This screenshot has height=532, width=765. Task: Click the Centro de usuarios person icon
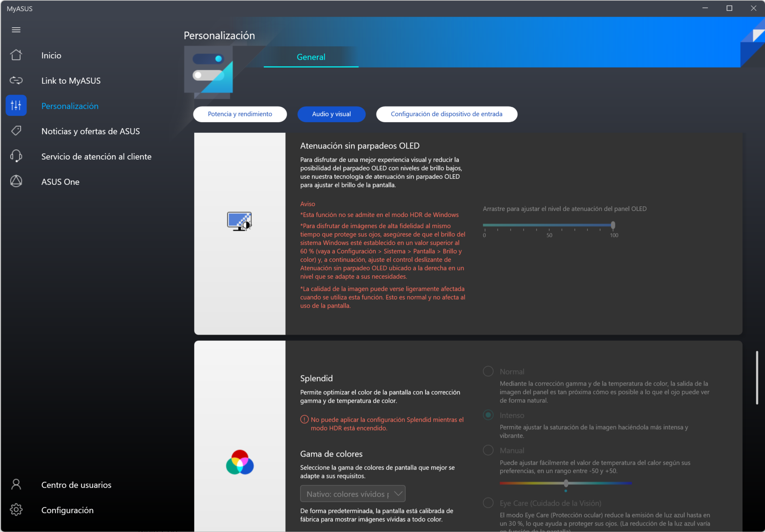point(16,484)
